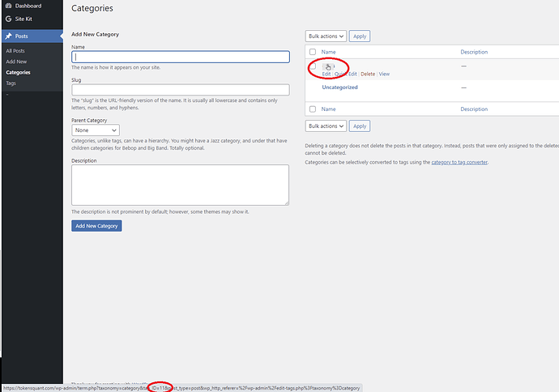Open the Uncategorized category
The height and width of the screenshot is (392, 559).
(339, 87)
